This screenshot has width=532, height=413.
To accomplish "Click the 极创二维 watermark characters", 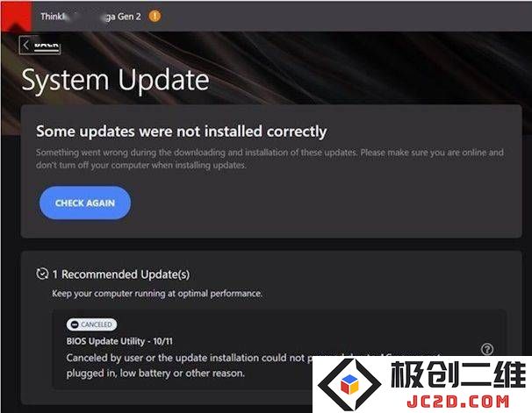I will (458, 374).
